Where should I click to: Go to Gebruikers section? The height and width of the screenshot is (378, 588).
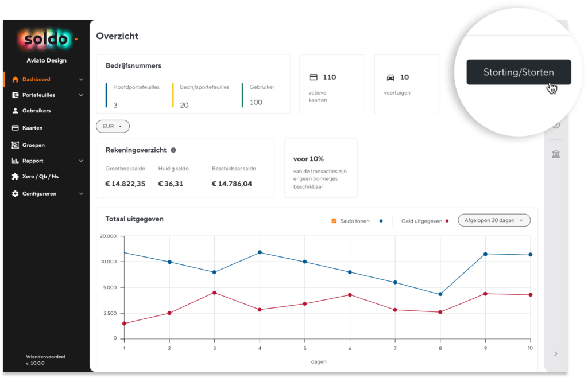point(36,111)
